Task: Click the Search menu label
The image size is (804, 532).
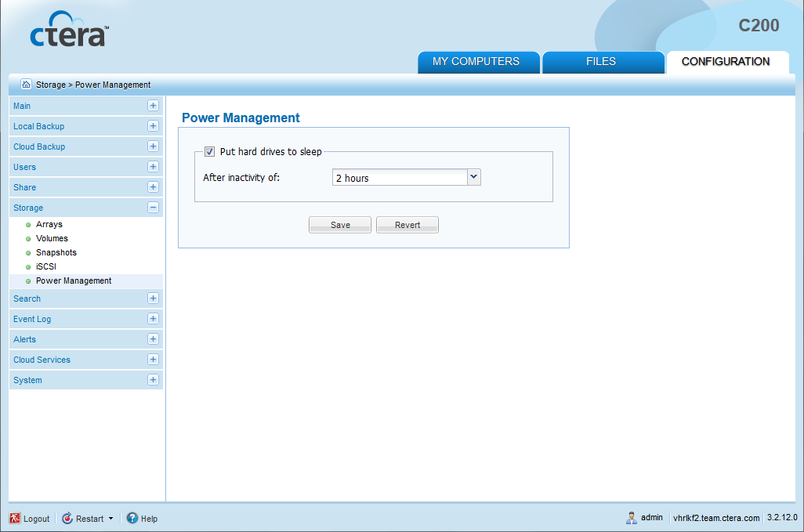Action: click(x=27, y=299)
